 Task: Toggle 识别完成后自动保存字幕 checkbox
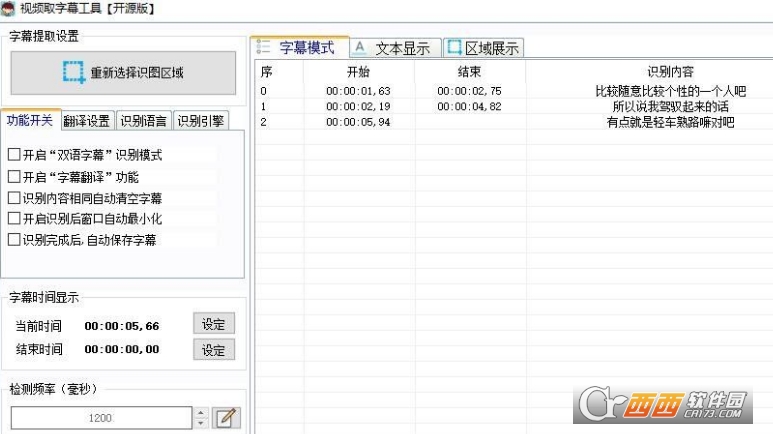pyautogui.click(x=14, y=240)
